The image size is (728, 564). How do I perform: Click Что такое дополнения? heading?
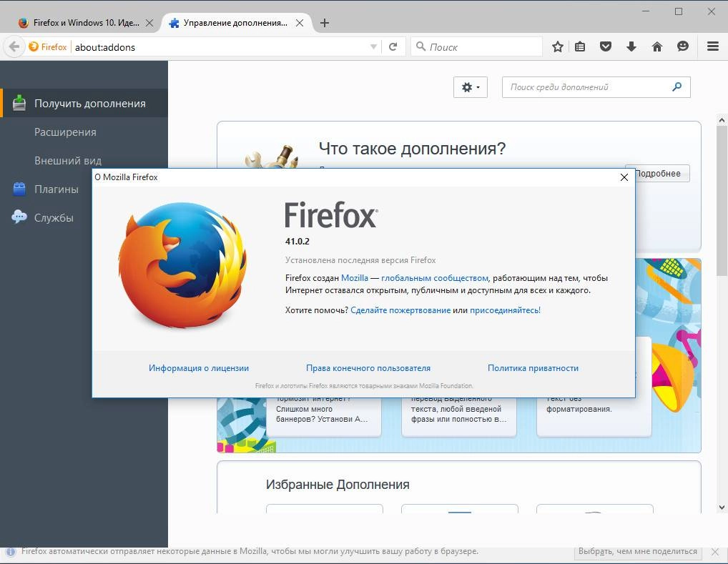tap(412, 149)
